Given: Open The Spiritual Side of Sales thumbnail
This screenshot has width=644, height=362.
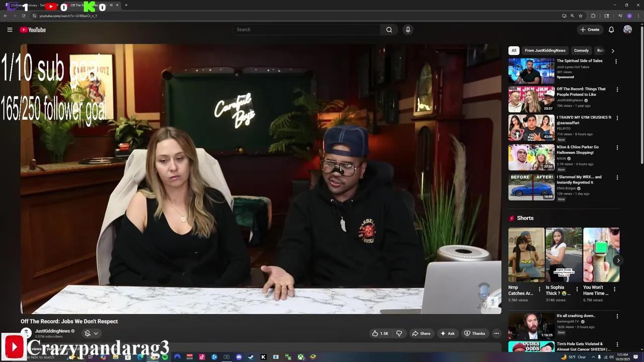Looking at the screenshot, I should (x=531, y=71).
